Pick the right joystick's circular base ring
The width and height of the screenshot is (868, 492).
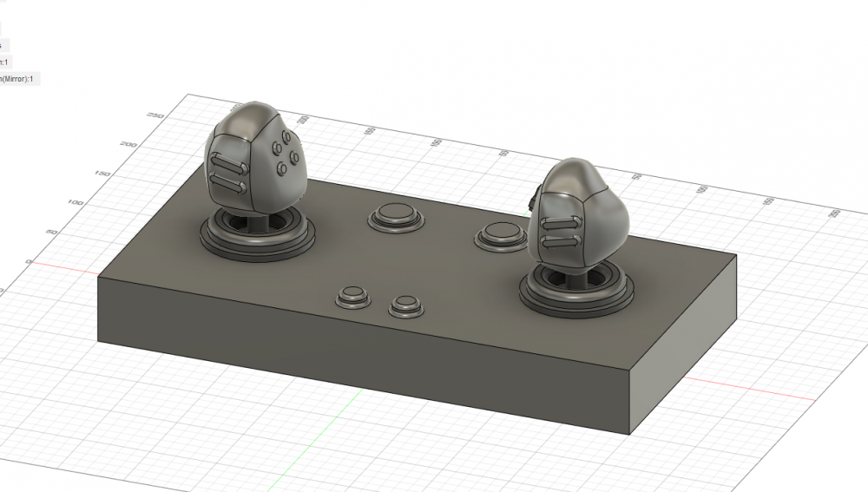click(577, 289)
